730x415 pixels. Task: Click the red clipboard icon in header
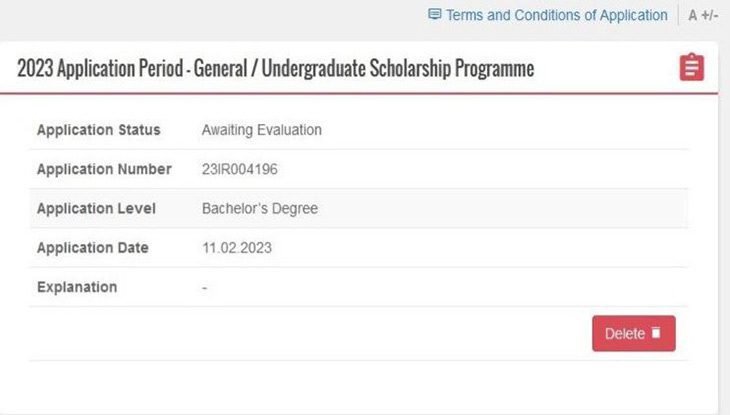691,67
